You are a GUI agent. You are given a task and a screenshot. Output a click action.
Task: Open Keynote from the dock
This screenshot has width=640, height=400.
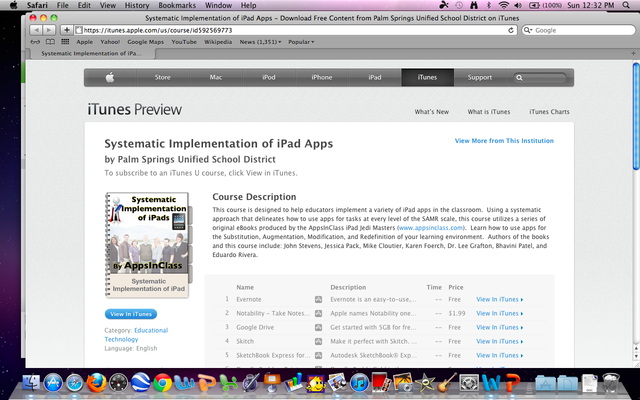(272, 383)
